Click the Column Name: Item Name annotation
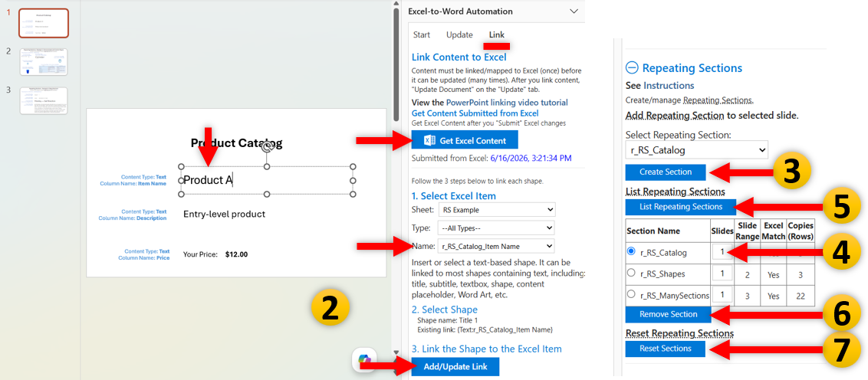This screenshot has width=868, height=380. coord(133,184)
